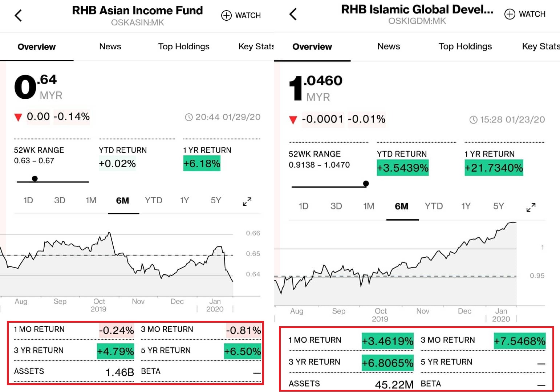Click the -0.01% daily change value
This screenshot has width=560, height=392.
pyautogui.click(x=366, y=119)
